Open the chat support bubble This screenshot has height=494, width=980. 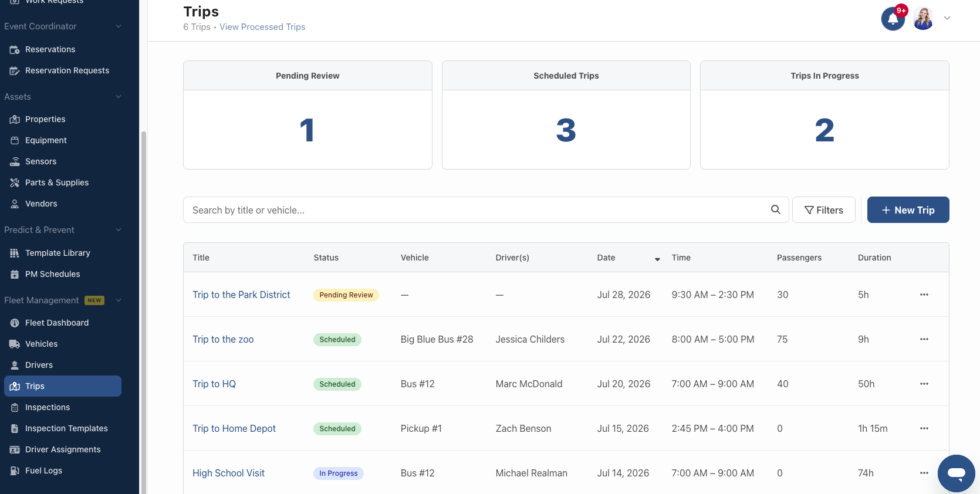(957, 473)
